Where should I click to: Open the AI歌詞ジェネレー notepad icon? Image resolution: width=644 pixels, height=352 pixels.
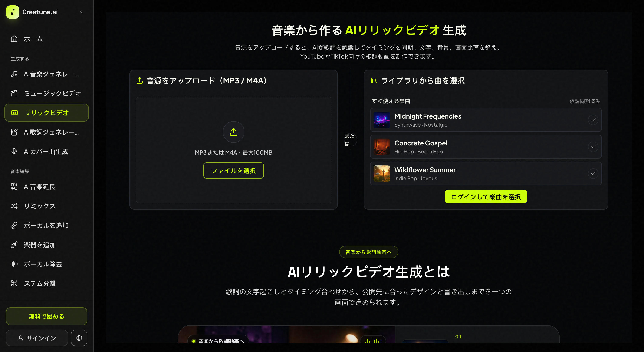[x=14, y=132]
